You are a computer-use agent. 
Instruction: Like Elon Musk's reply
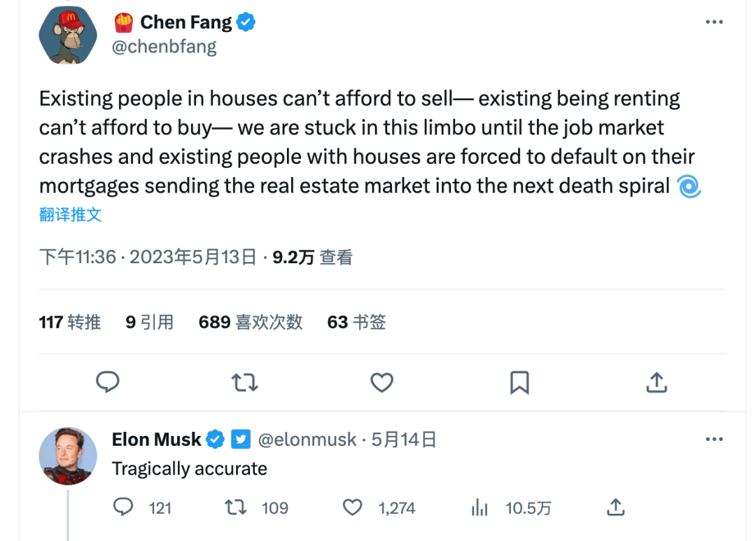point(353,507)
